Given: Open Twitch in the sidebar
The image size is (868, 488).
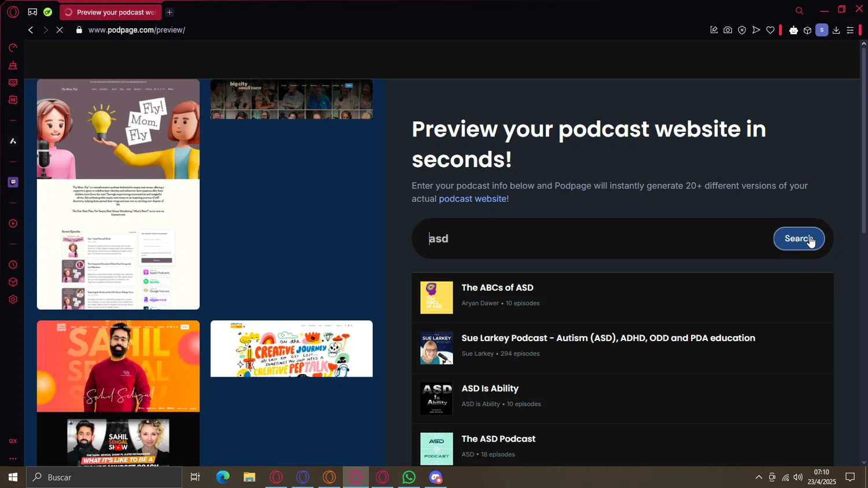Looking at the screenshot, I should (13, 182).
